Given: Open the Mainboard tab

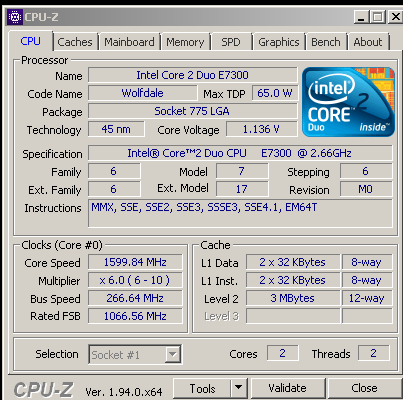Looking at the screenshot, I should pyautogui.click(x=129, y=42).
